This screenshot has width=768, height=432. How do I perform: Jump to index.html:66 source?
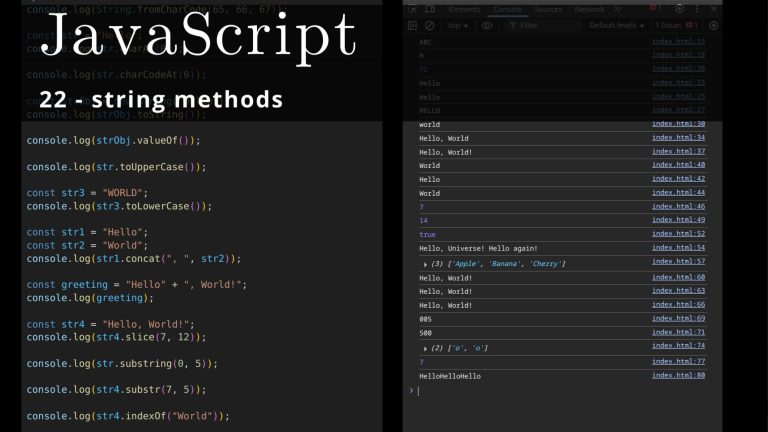tap(678, 304)
